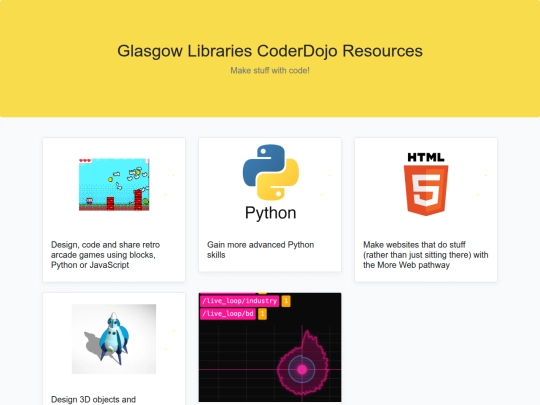Click the 'Make stuff with code!' subtitle

pyautogui.click(x=270, y=71)
